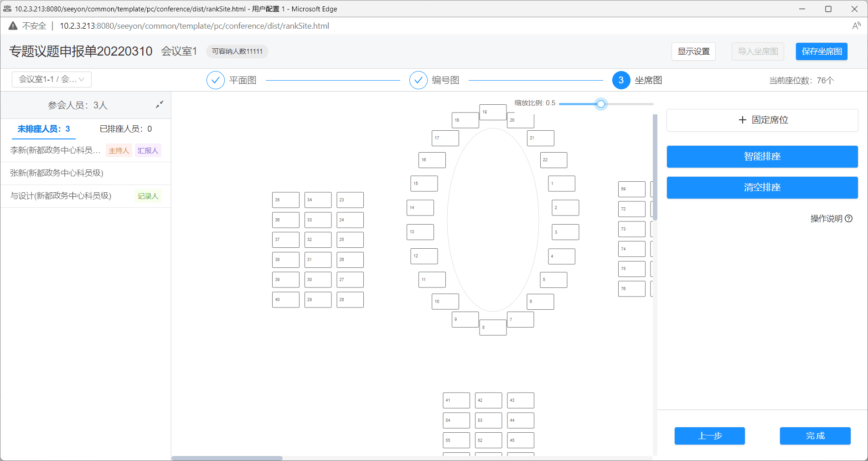Click the 可容纳人数11111 capacity badge

[x=237, y=51]
